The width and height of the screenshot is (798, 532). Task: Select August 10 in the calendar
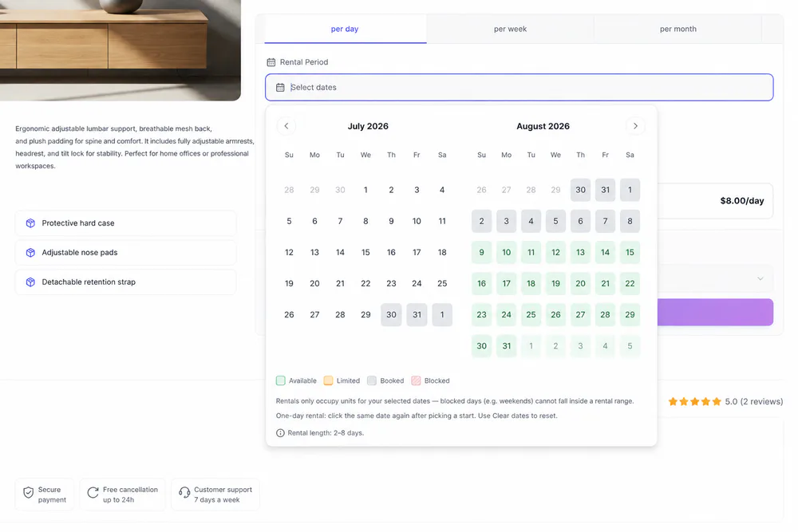507,253
